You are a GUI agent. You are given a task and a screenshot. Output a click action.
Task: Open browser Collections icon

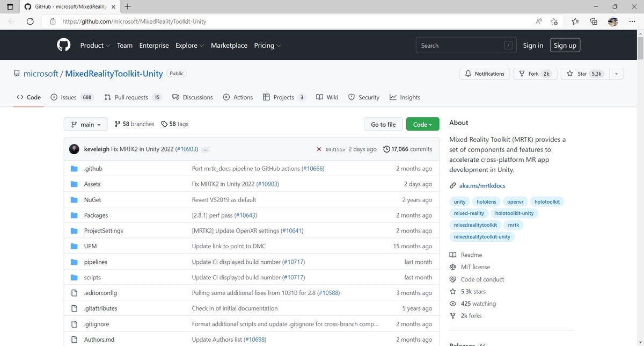coord(594,21)
